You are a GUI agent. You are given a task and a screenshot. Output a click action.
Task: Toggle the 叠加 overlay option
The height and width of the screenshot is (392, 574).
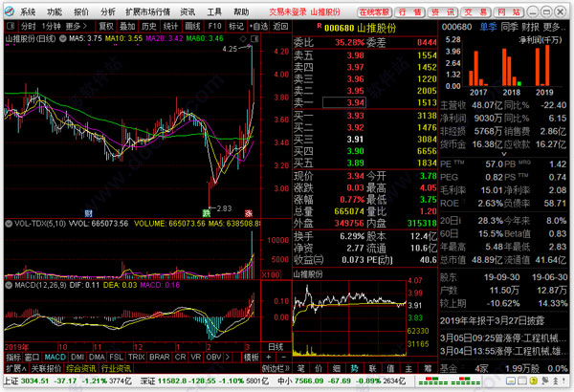click(x=127, y=27)
